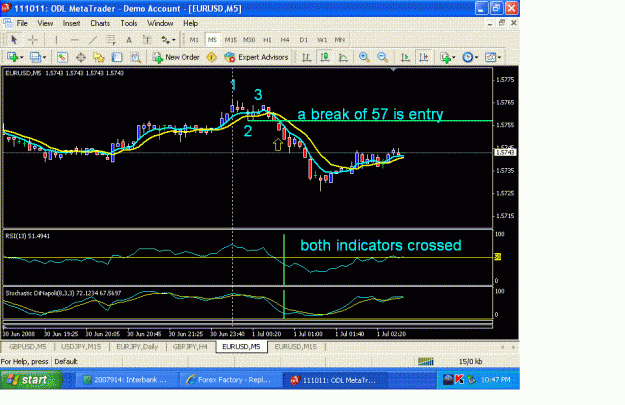Open the arrows objects dropdown
The width and height of the screenshot is (625, 405).
pos(168,39)
